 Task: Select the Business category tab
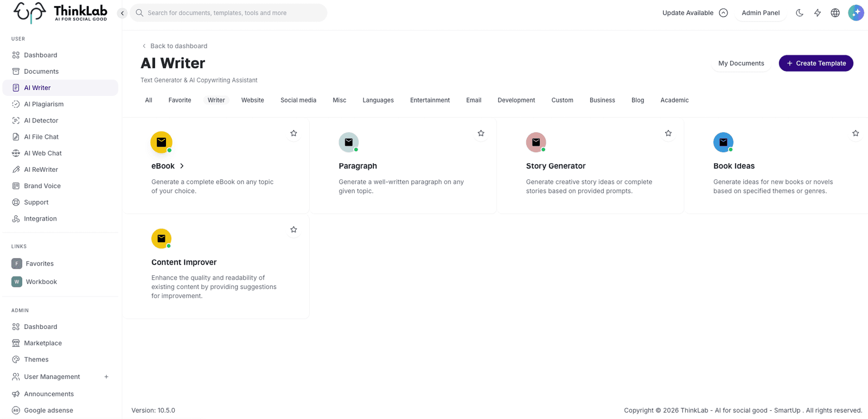point(602,100)
